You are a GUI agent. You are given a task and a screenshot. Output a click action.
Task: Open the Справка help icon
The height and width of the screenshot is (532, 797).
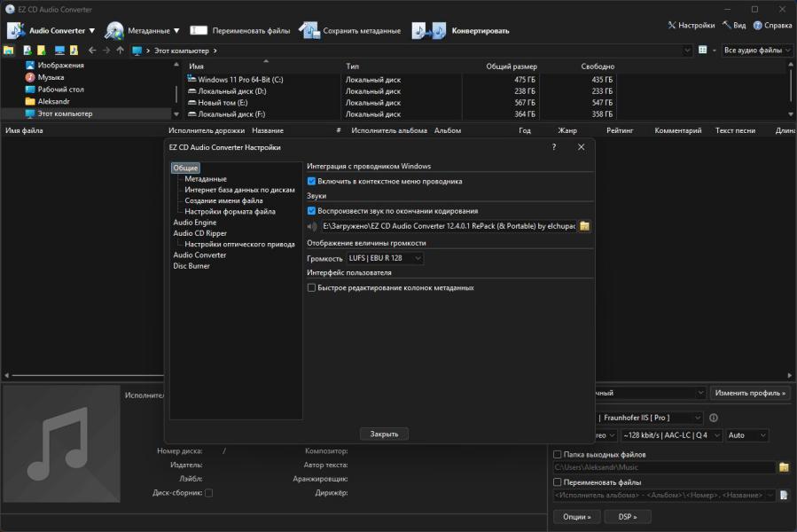coord(758,26)
